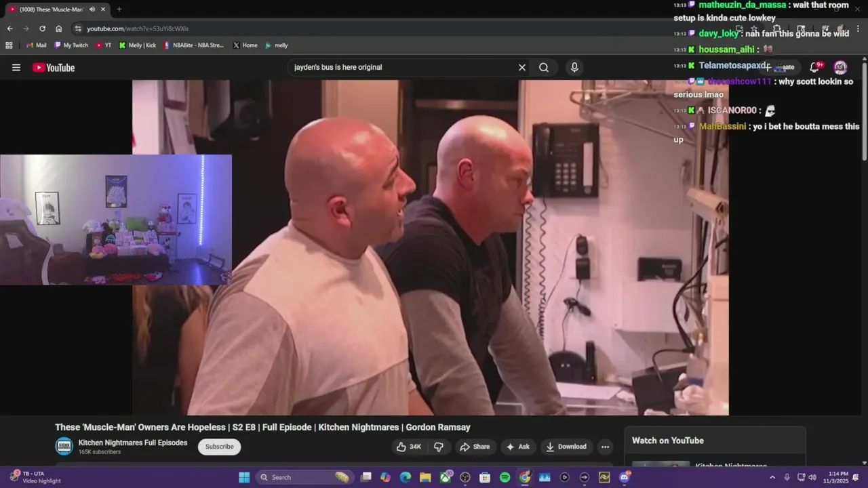The height and width of the screenshot is (488, 868).
Task: Run the search with magnifier button
Action: [x=544, y=67]
